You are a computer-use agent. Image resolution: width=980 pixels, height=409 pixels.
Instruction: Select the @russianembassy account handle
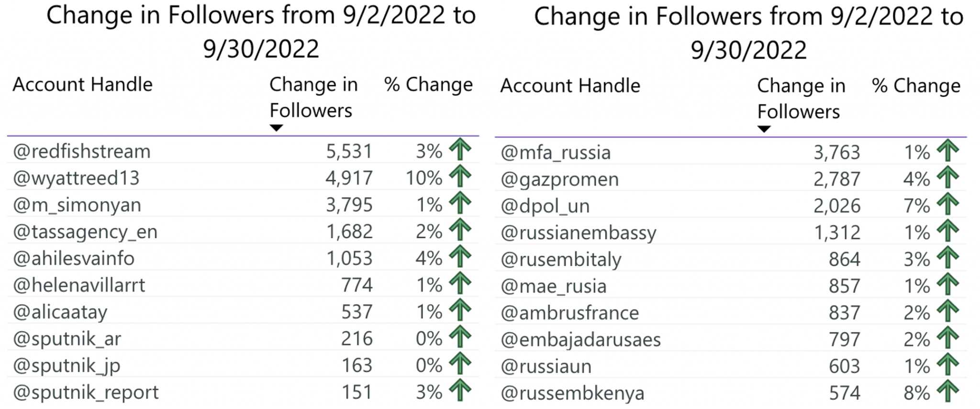point(578,233)
